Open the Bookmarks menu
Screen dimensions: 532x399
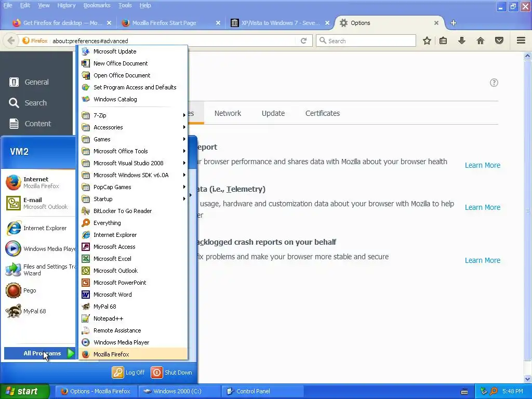point(97,5)
